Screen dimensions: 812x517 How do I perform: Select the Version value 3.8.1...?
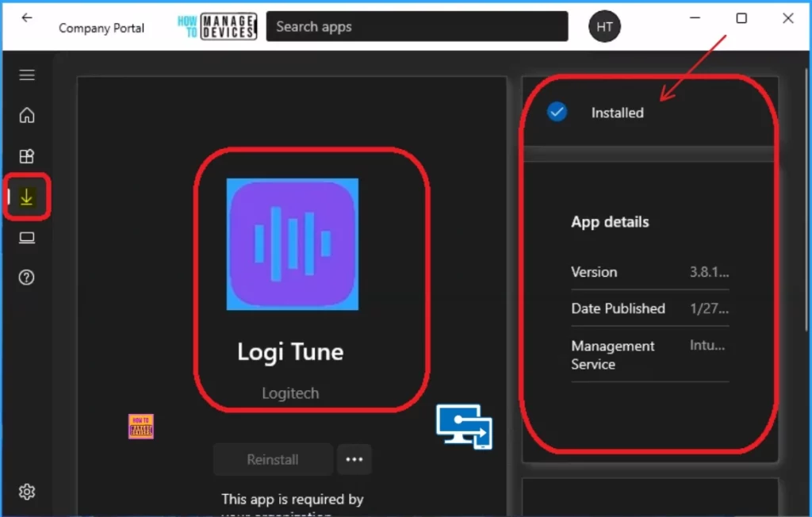click(x=709, y=272)
